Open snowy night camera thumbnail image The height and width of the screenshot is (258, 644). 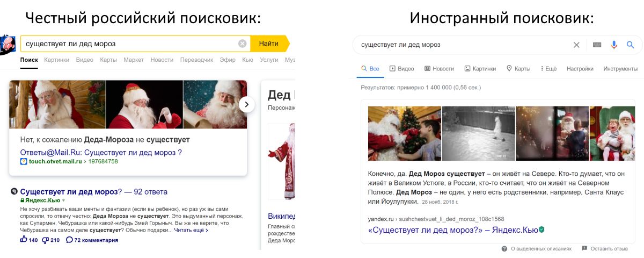click(478, 133)
